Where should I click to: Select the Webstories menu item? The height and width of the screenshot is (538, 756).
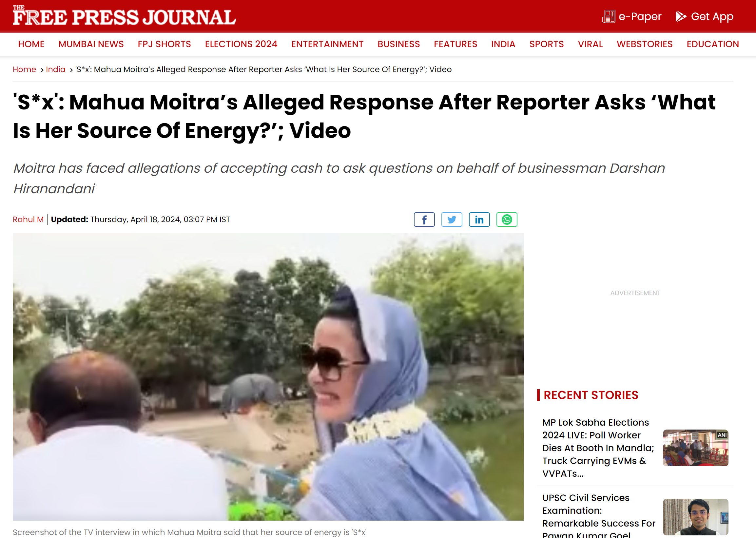pyautogui.click(x=644, y=44)
